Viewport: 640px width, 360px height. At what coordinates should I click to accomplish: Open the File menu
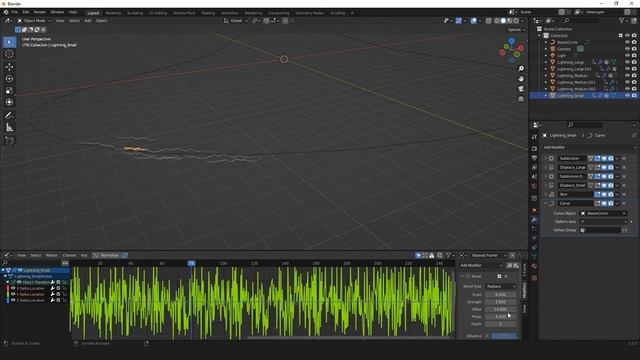tap(15, 12)
